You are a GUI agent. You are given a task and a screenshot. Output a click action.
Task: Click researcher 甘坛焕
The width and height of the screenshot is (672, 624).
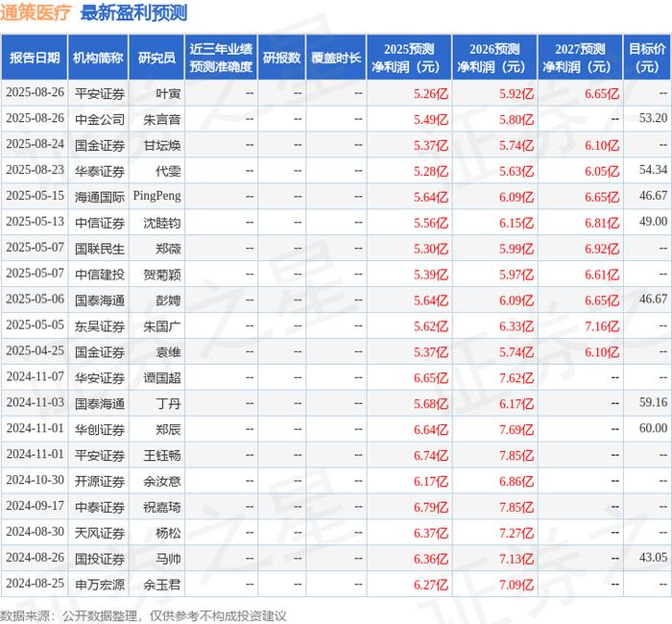pos(161,145)
